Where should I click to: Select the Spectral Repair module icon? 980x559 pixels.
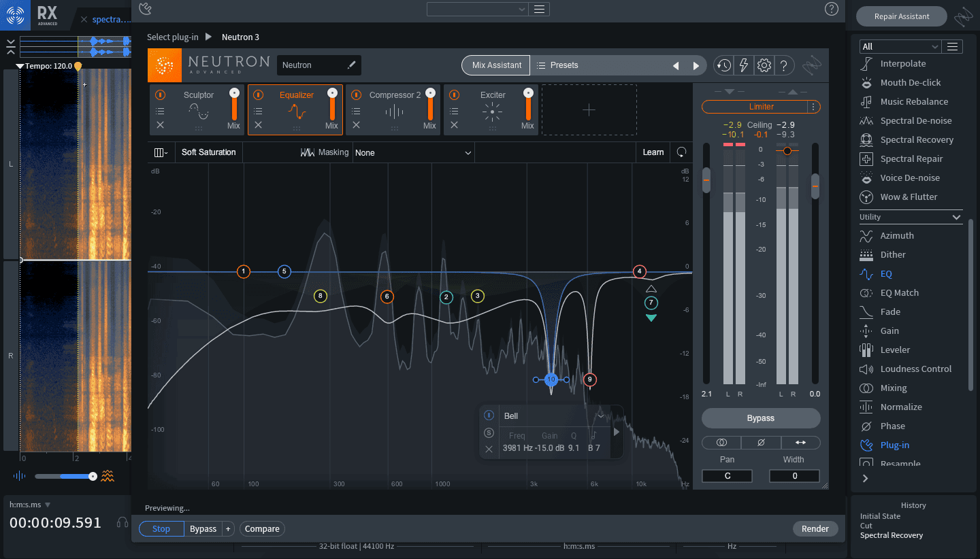point(866,158)
